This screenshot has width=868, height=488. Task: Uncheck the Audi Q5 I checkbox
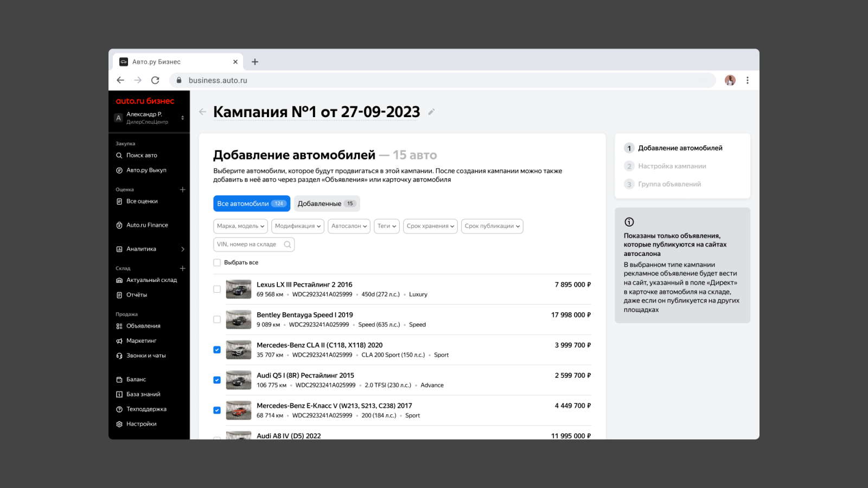coord(217,380)
